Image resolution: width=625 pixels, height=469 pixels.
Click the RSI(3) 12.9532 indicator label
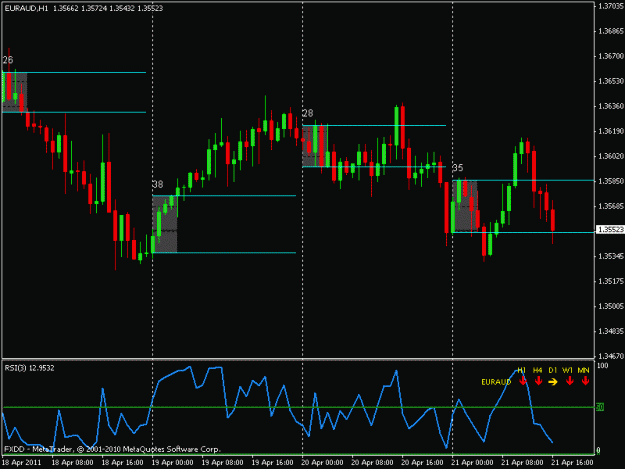[29, 368]
